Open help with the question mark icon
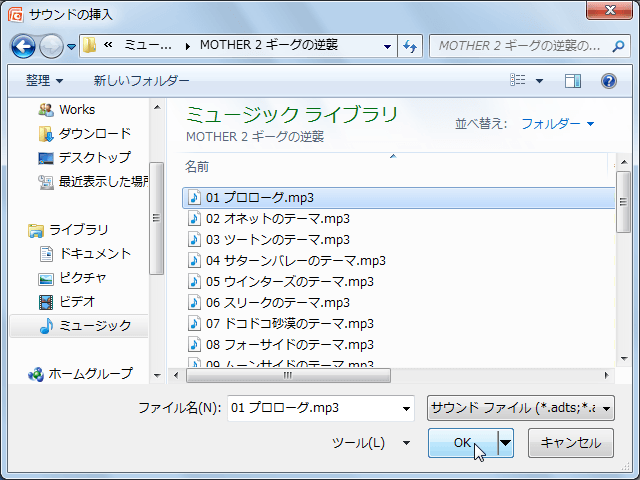 pyautogui.click(x=608, y=80)
